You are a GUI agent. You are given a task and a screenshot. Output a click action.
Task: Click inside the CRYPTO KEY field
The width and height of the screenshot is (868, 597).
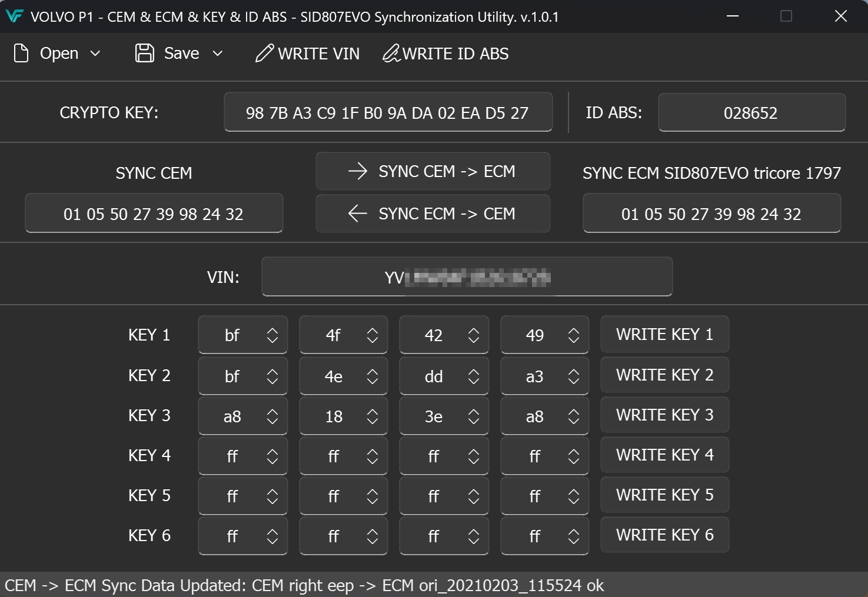click(388, 112)
